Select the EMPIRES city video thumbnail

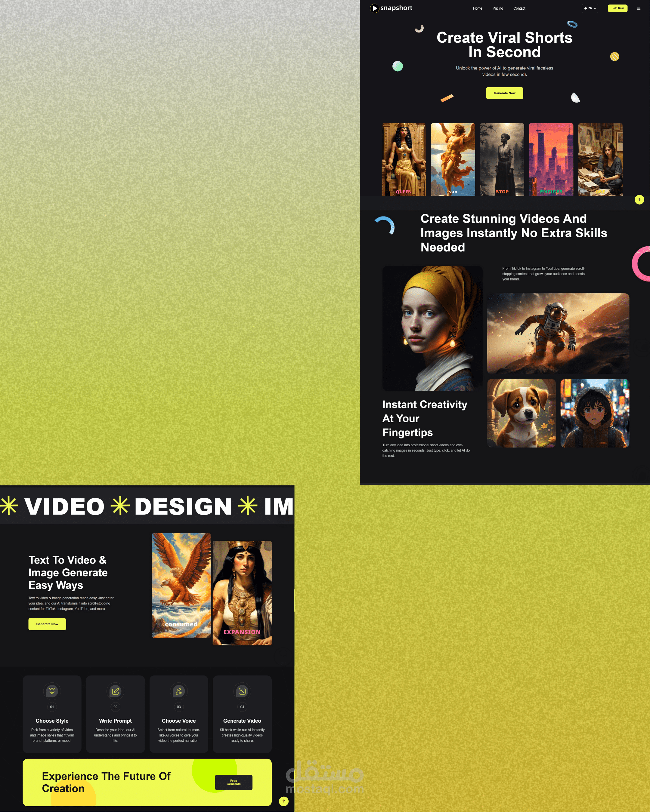(551, 159)
